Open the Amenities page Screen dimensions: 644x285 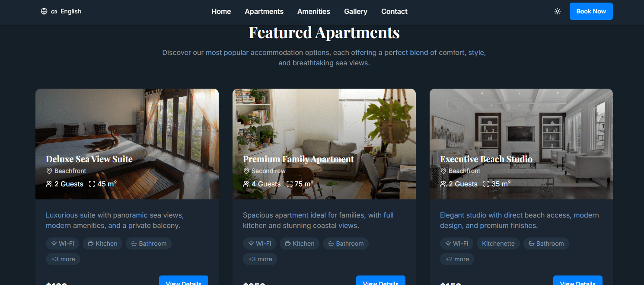(314, 11)
